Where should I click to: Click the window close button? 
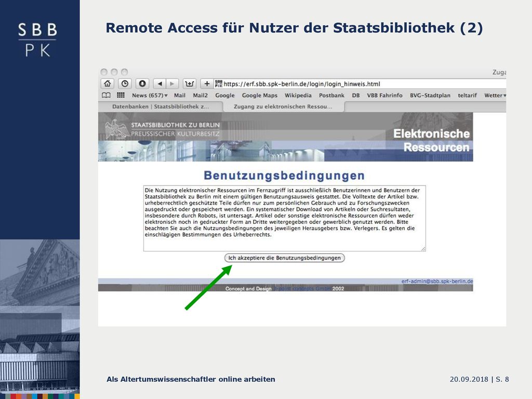(104, 72)
